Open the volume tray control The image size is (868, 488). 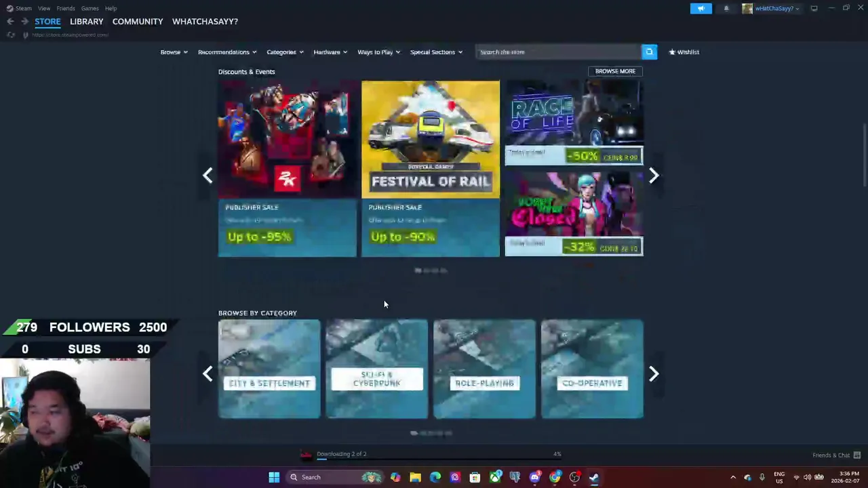807,477
